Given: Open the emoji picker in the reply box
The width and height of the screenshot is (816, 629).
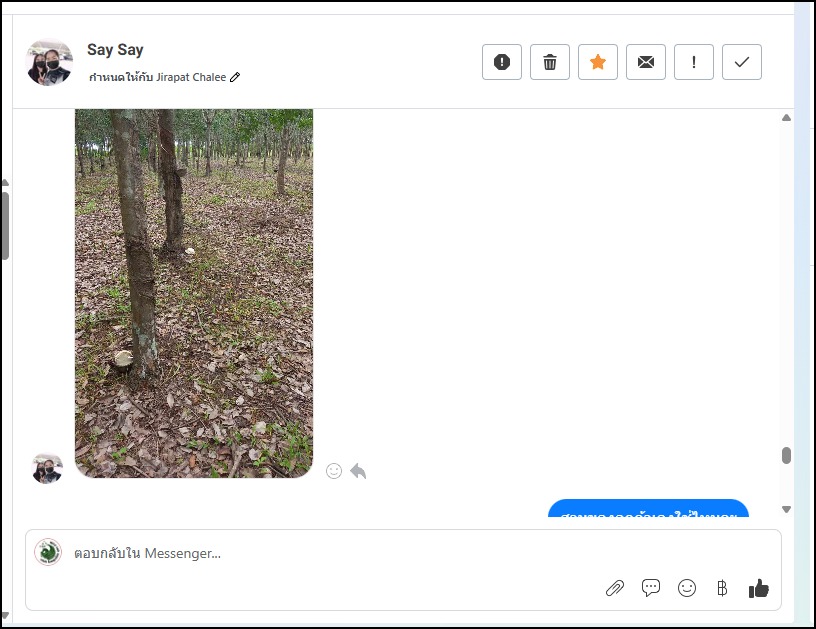Looking at the screenshot, I should click(x=686, y=588).
